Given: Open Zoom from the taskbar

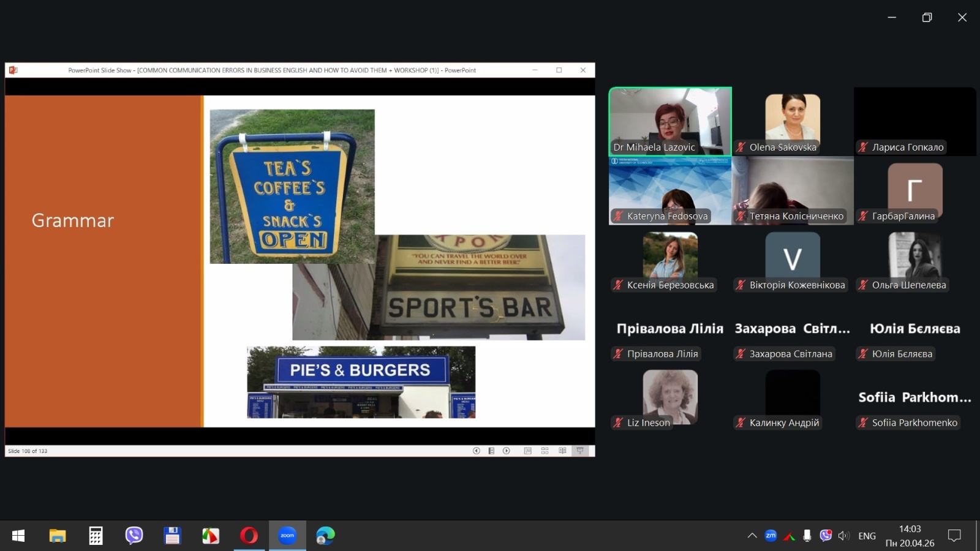Looking at the screenshot, I should [x=287, y=536].
